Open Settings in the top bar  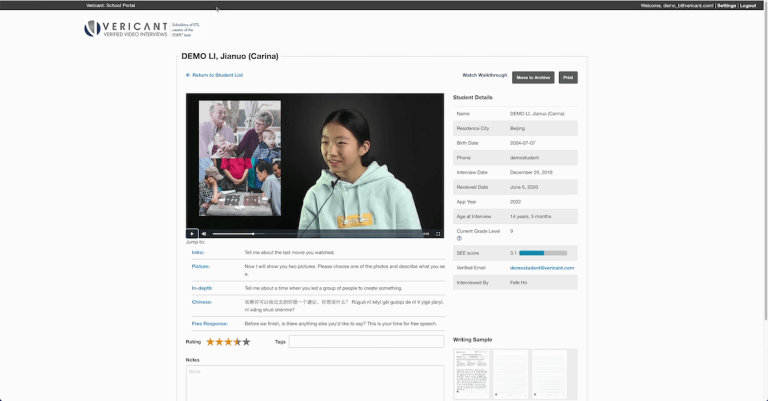(x=726, y=5)
